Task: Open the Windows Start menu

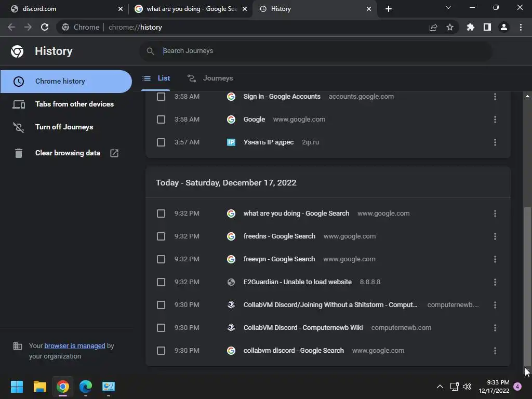Action: (17, 387)
